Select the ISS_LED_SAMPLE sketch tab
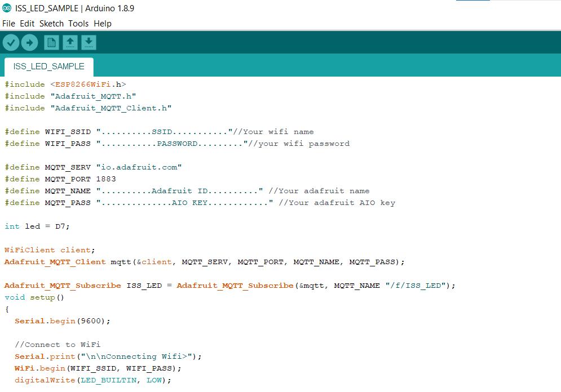The width and height of the screenshot is (561, 392). (48, 66)
